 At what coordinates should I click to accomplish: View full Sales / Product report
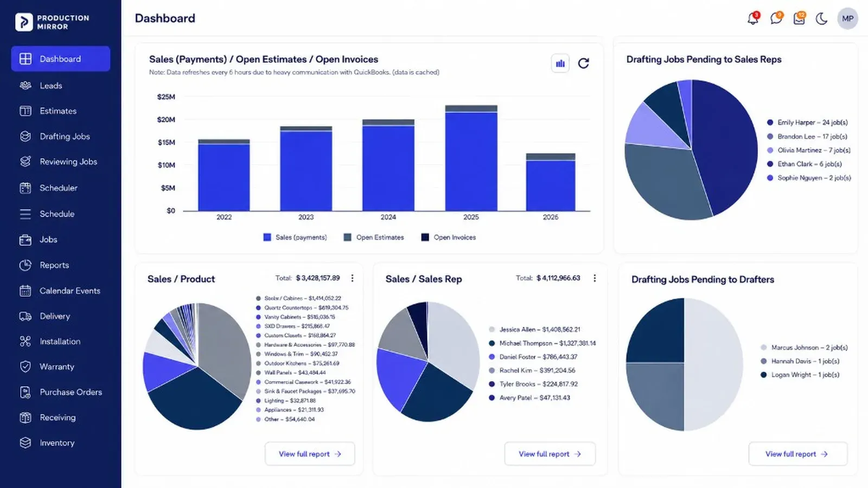[x=310, y=454]
